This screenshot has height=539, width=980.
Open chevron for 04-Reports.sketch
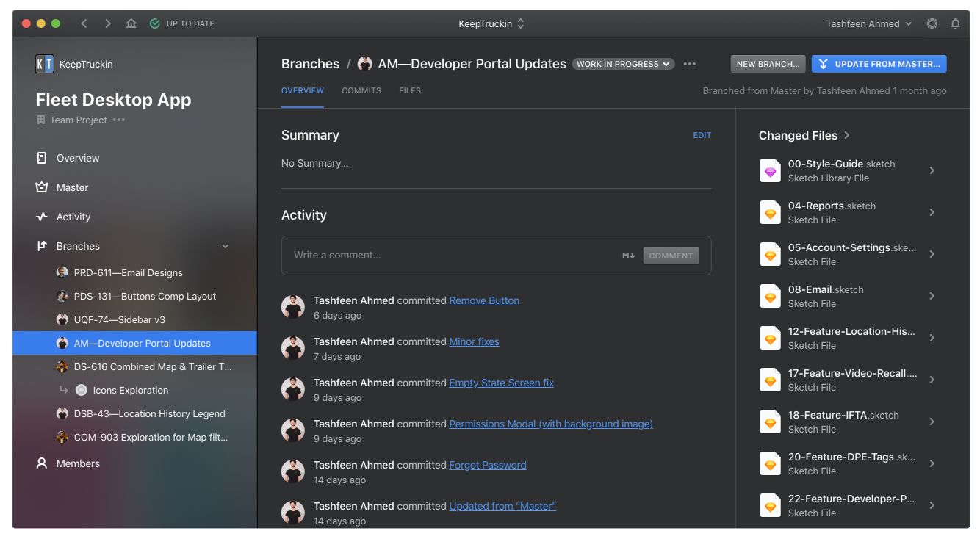click(932, 212)
